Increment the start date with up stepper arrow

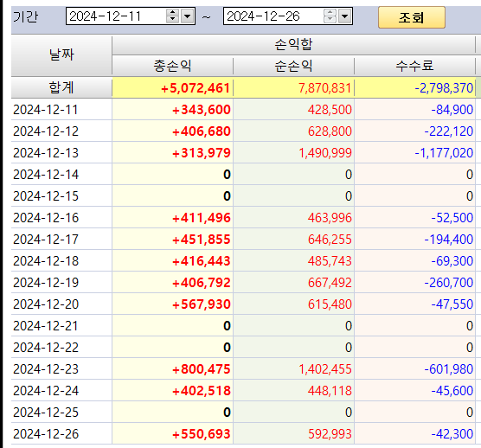tap(172, 13)
